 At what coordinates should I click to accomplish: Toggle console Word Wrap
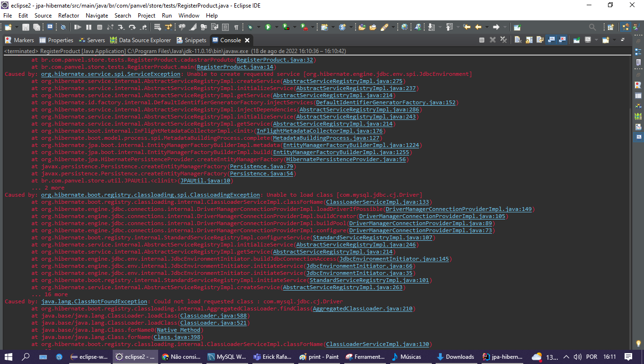point(539,40)
